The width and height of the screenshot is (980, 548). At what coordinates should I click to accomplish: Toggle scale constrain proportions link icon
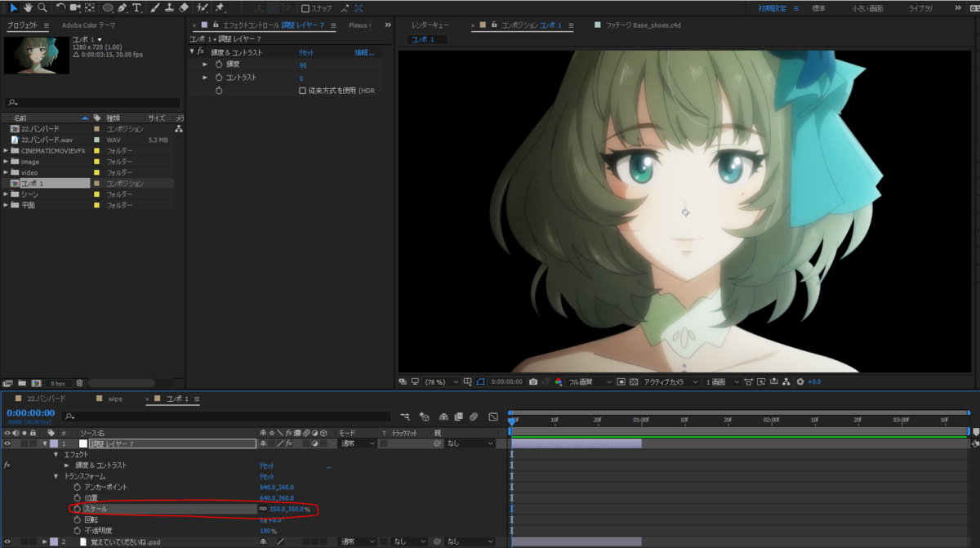(263, 509)
